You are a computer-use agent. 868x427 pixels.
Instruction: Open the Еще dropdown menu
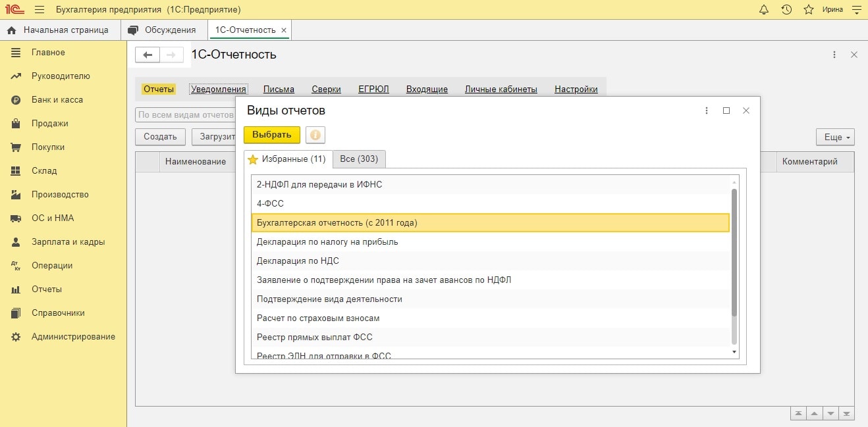click(x=835, y=137)
